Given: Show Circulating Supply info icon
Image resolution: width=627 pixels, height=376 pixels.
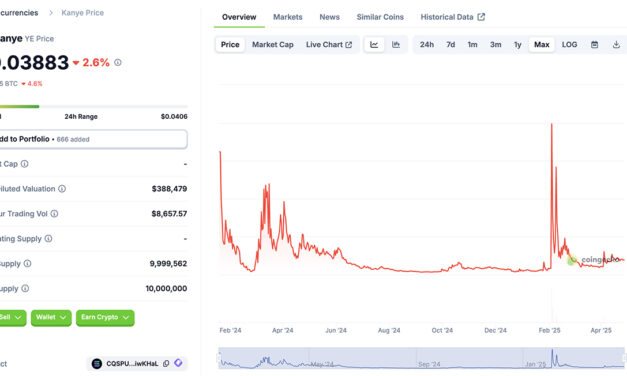Looking at the screenshot, I should tap(48, 239).
